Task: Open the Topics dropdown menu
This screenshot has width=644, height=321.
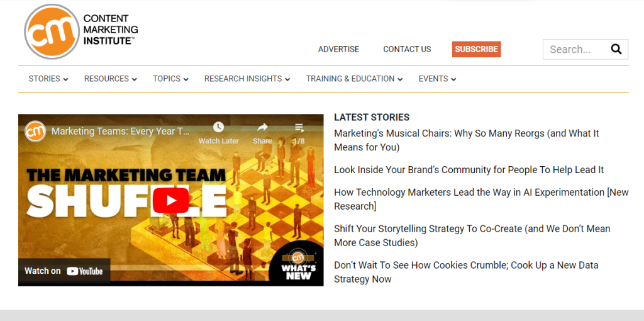Action: [170, 79]
